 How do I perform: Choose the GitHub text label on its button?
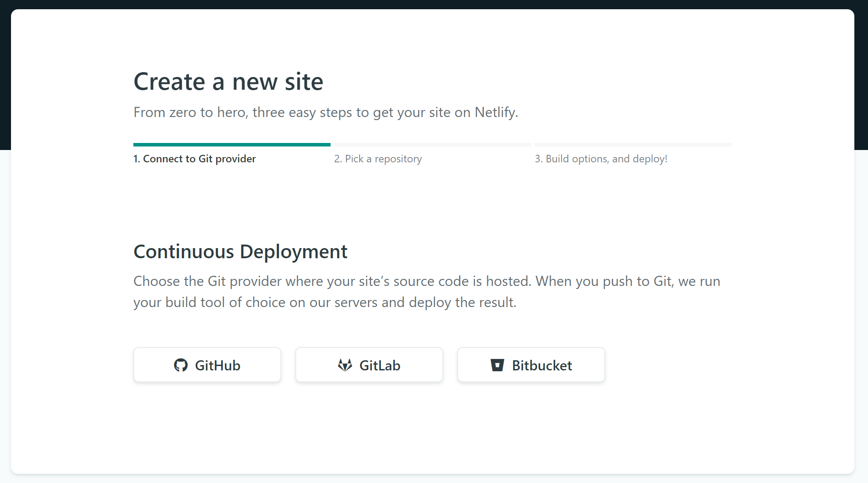(x=217, y=366)
